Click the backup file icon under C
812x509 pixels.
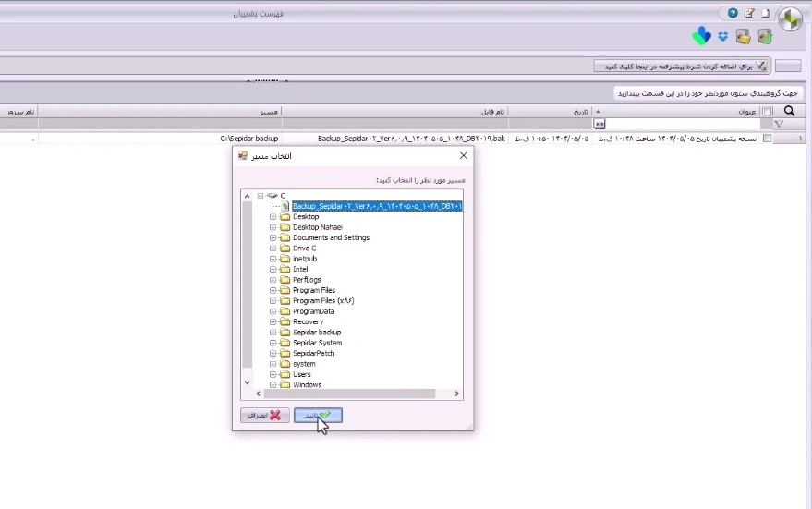point(285,206)
